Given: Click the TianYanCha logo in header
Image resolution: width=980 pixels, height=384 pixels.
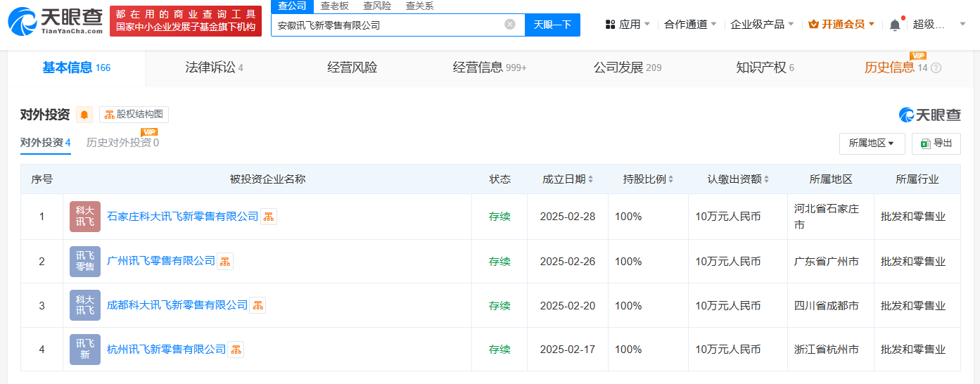Looking at the screenshot, I should 56,22.
